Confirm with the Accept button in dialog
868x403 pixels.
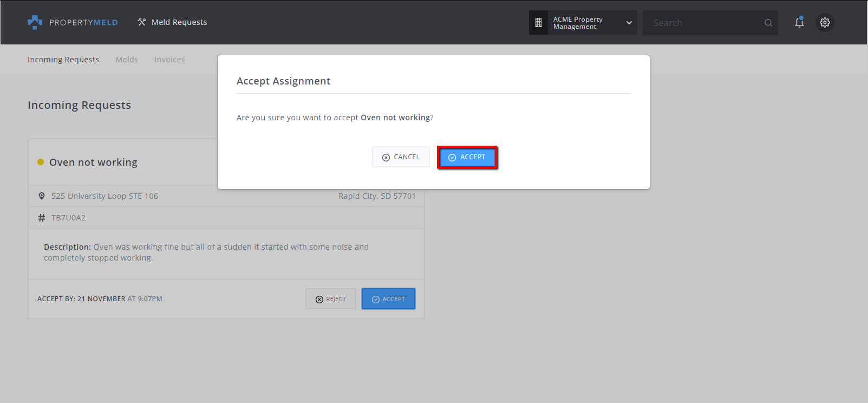click(467, 157)
